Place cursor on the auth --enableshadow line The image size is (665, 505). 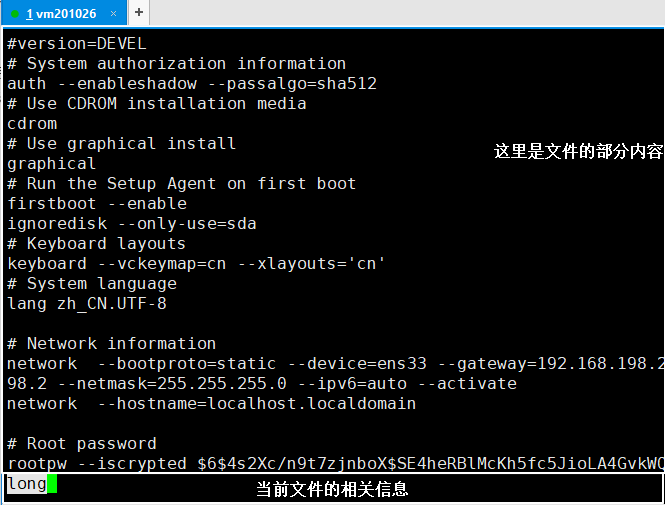[192, 84]
